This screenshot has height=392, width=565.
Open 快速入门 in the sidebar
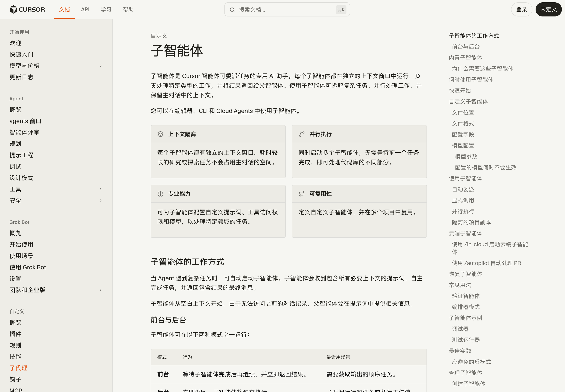click(x=21, y=54)
